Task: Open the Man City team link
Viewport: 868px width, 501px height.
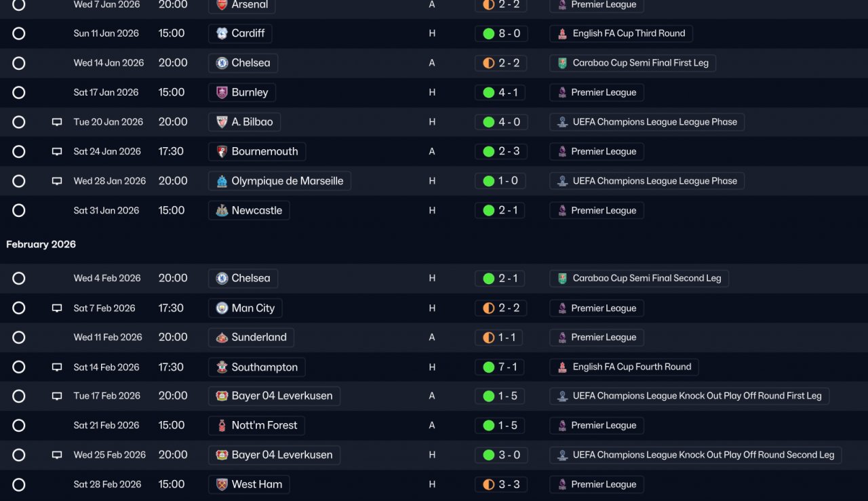Action: (x=245, y=308)
